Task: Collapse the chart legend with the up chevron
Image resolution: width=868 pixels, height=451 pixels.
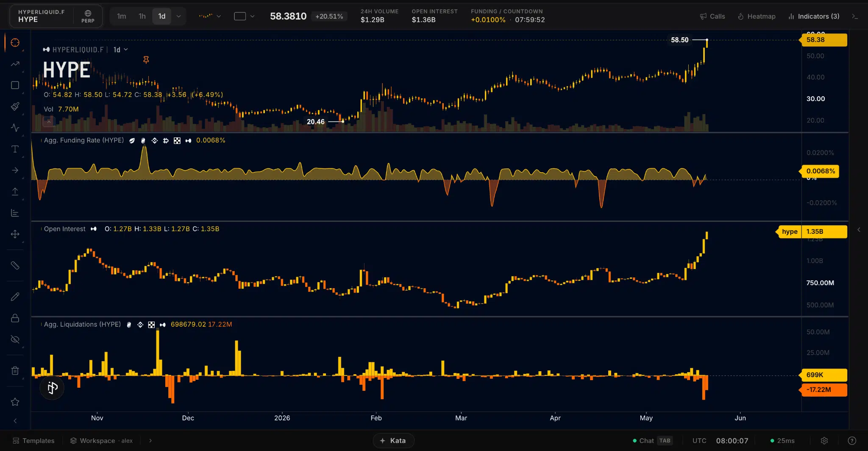Action: (x=49, y=122)
